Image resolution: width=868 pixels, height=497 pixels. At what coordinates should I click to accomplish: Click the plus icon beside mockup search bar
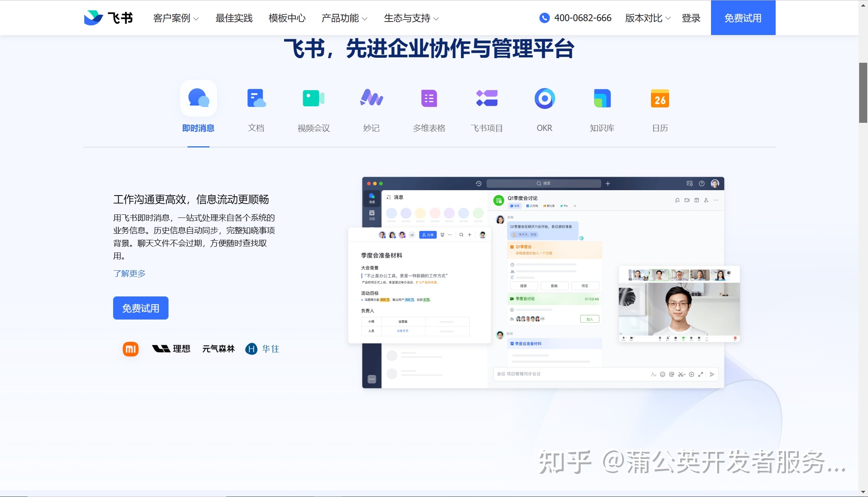pyautogui.click(x=608, y=184)
